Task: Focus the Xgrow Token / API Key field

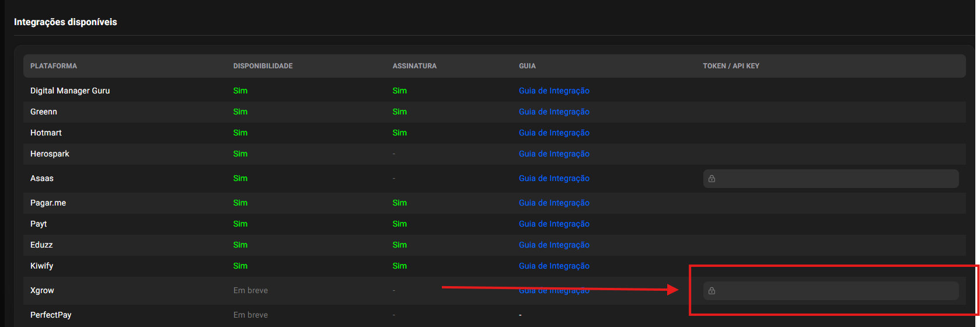Action: click(831, 291)
